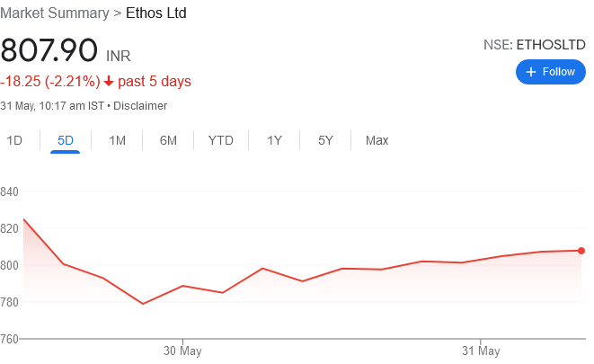Click the -18.25 (-2.21%) change text
This screenshot has width=594, height=364.
pos(50,82)
